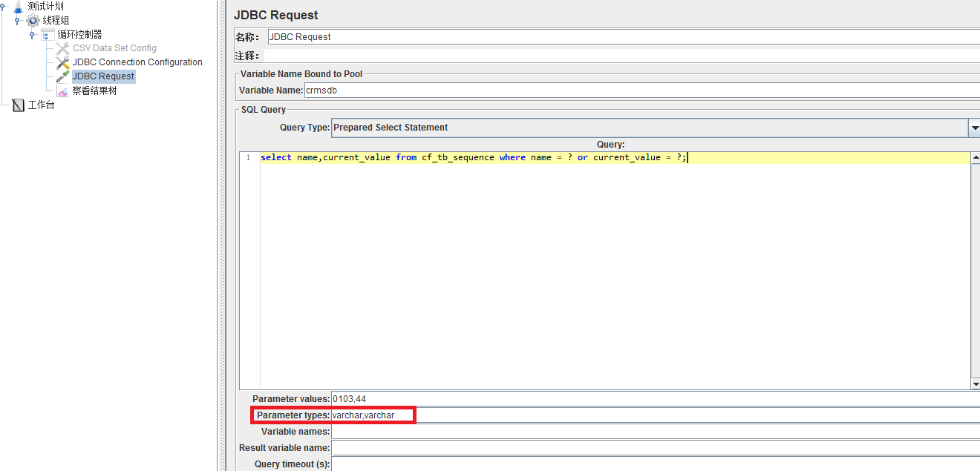Screen dimensions: 980x471
Task: Select the 测试计划 tree node
Action: point(45,6)
